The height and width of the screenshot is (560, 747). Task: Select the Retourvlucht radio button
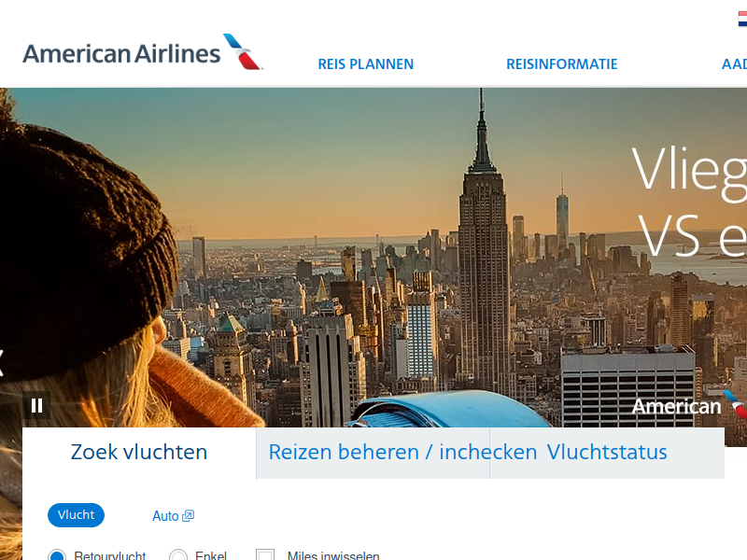(x=57, y=555)
